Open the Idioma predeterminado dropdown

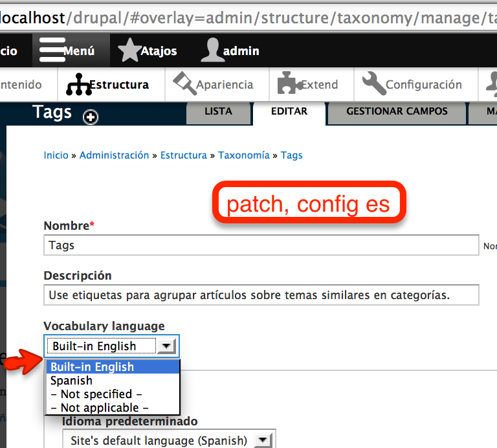tap(170, 440)
